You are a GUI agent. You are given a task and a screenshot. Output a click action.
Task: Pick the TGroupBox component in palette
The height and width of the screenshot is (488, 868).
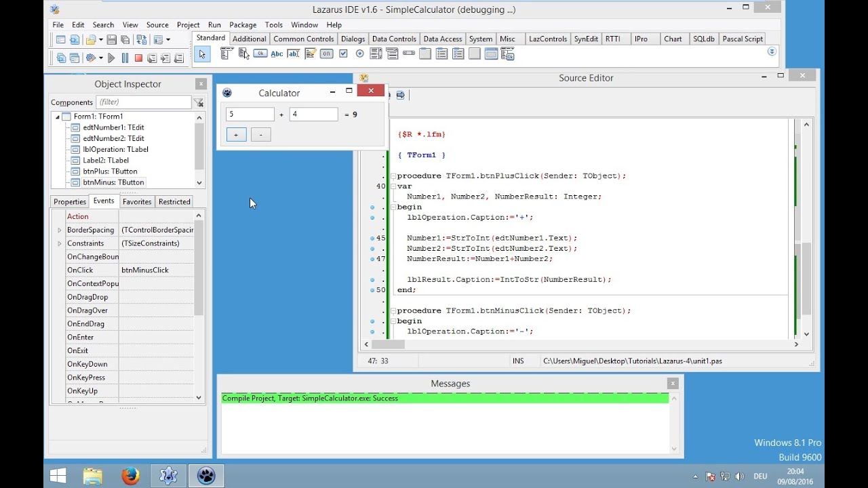425,54
